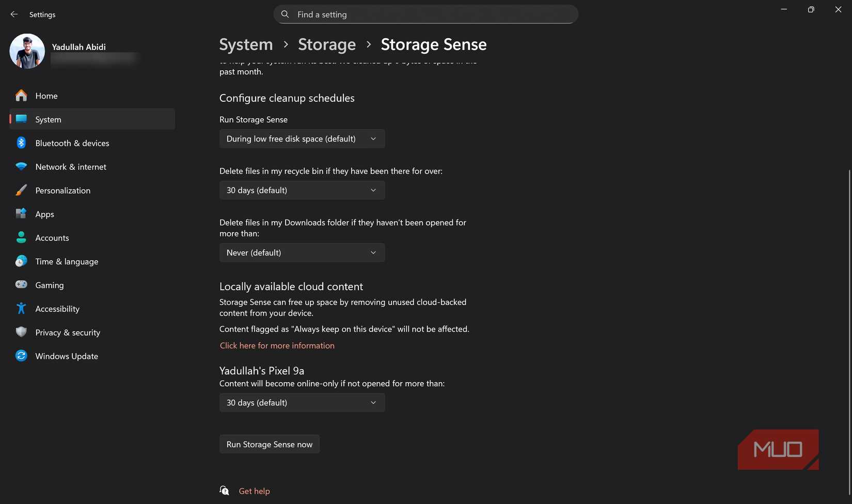The height and width of the screenshot is (504, 852).
Task: Click Yadullah's profile picture
Action: [x=27, y=51]
